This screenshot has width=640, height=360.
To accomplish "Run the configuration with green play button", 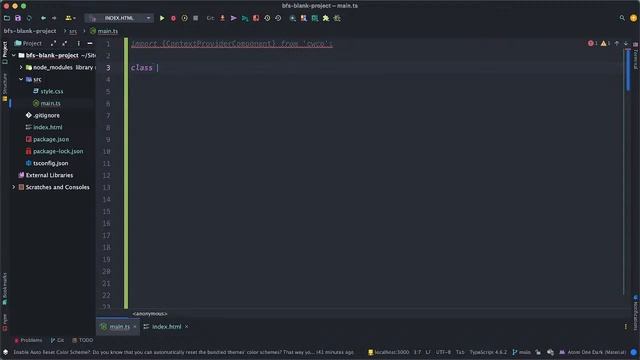I will (162, 18).
